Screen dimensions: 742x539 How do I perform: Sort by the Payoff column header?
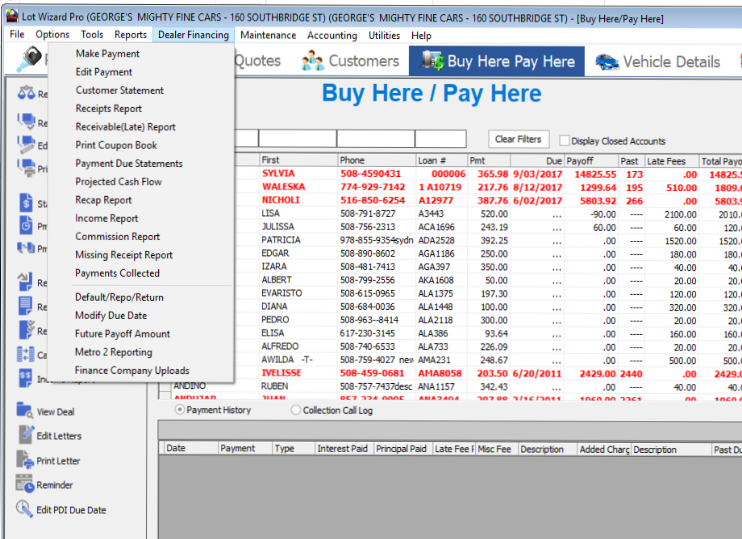click(x=592, y=160)
